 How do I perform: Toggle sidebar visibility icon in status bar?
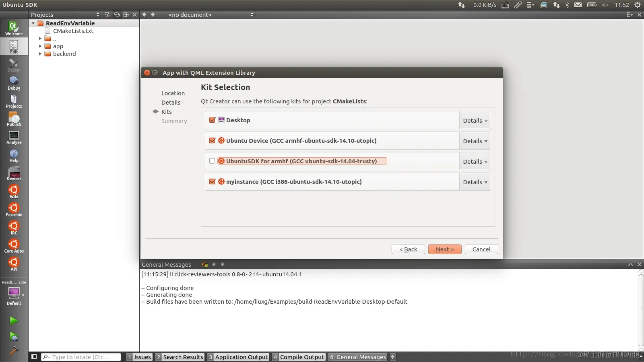(x=34, y=357)
